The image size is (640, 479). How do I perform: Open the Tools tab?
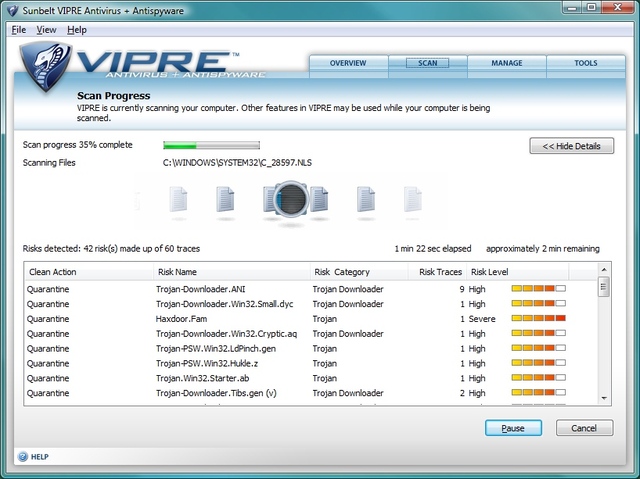(586, 63)
